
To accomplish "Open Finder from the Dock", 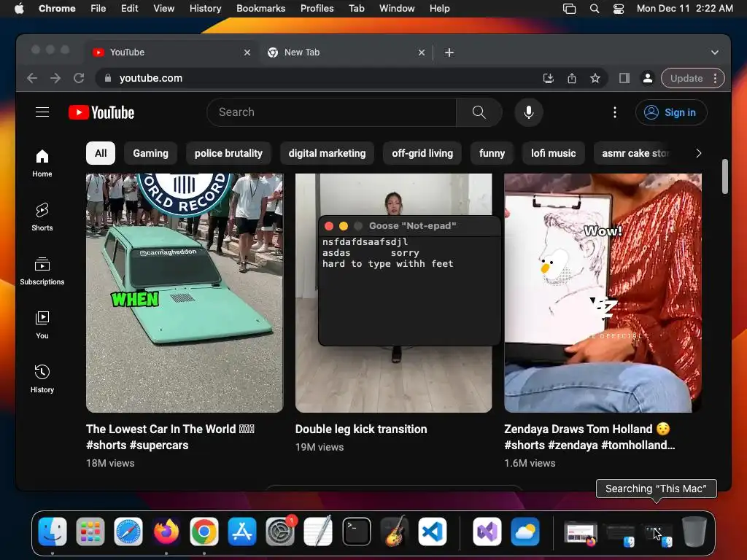I will (x=53, y=531).
